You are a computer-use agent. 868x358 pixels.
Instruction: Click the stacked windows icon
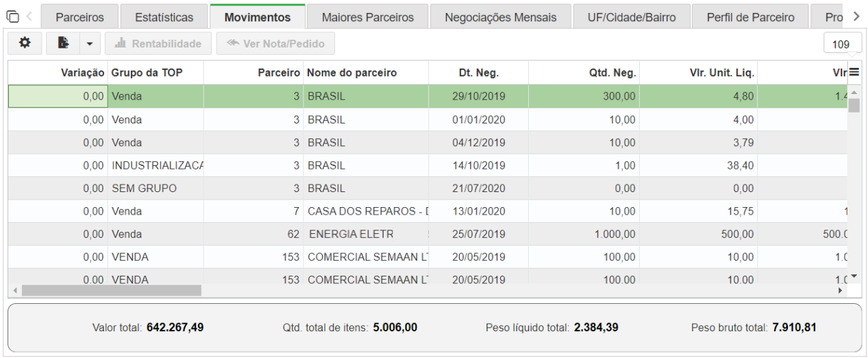(x=12, y=16)
